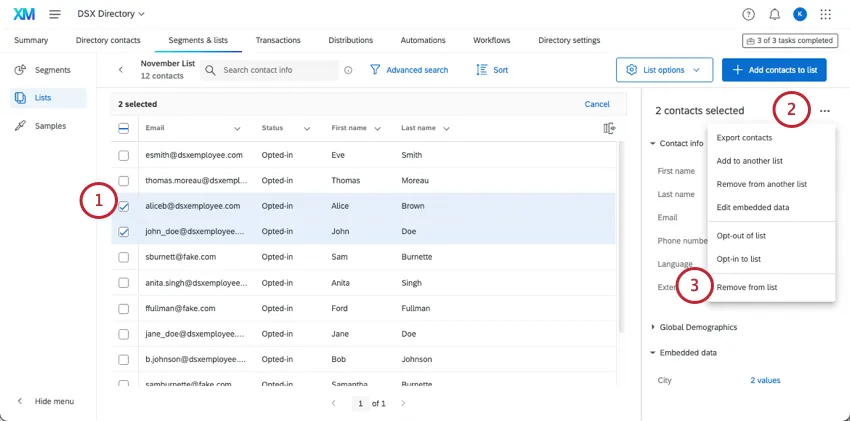This screenshot has width=850, height=421.
Task: Open the app switcher grid icon
Action: (x=825, y=14)
